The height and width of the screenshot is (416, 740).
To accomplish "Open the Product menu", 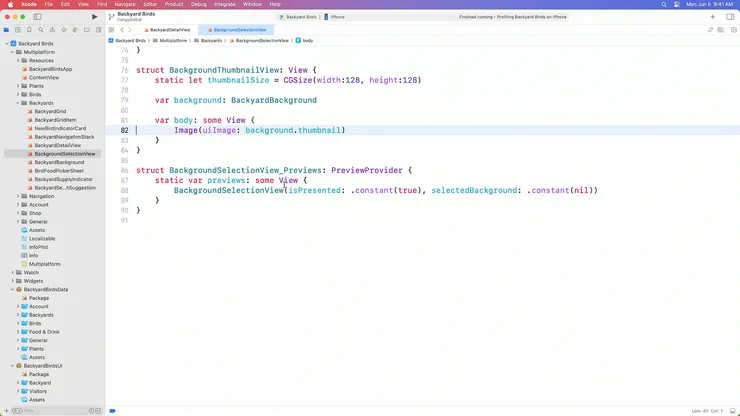I will pyautogui.click(x=174, y=4).
